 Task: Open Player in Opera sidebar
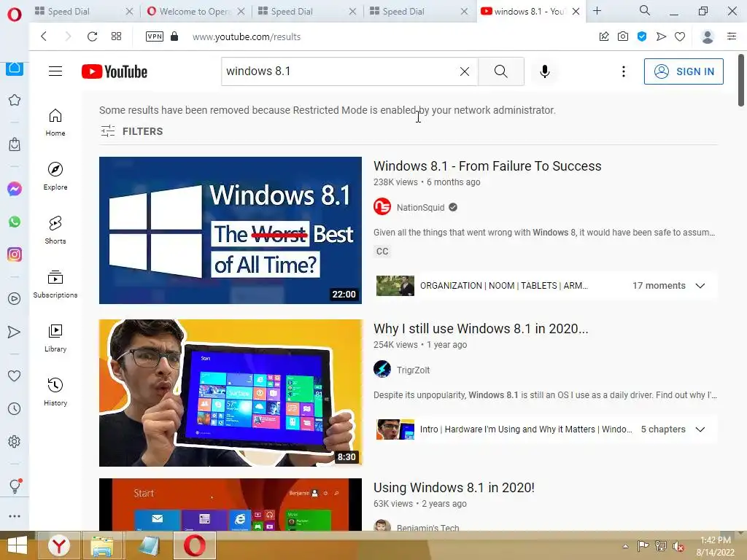(15, 298)
